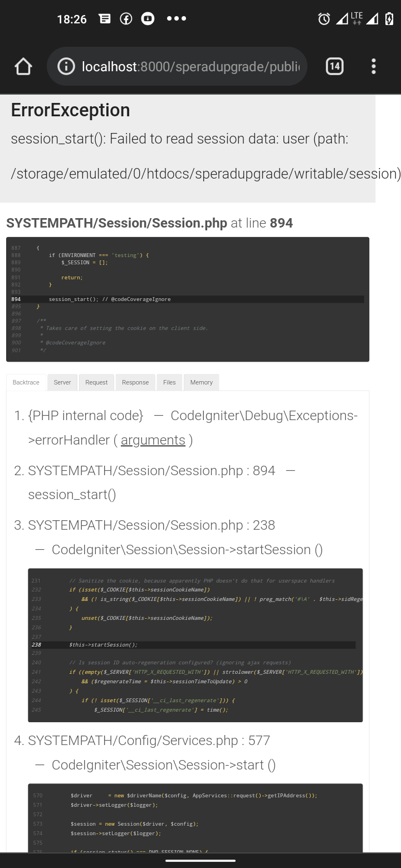401x868 pixels.
Task: Tap the home icon in the browser toolbar
Action: coord(23,66)
